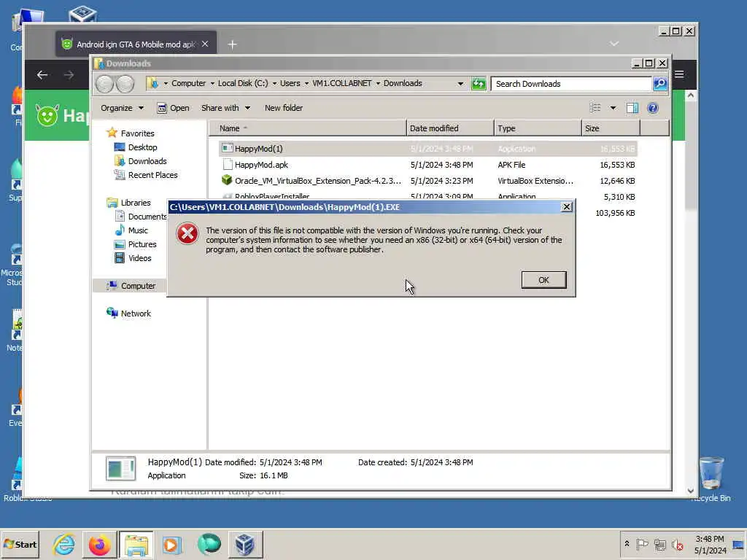The width and height of the screenshot is (747, 560).
Task: Select the HappyMod(1) application file
Action: coord(427,149)
